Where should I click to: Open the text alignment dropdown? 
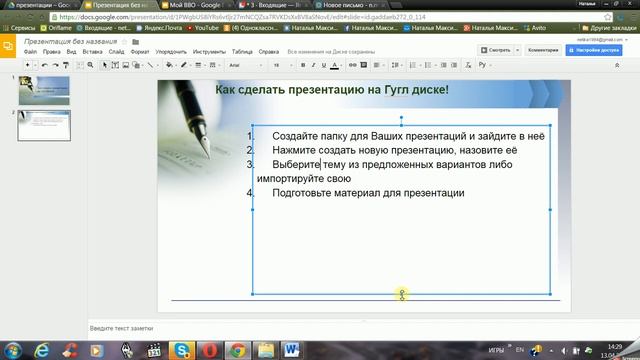point(378,65)
